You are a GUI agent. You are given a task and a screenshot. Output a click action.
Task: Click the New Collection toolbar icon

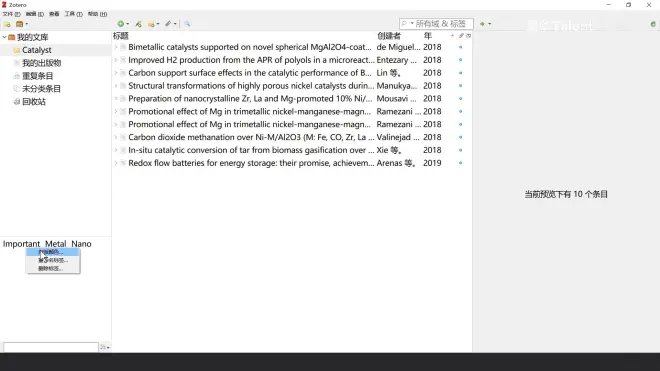pos(7,24)
